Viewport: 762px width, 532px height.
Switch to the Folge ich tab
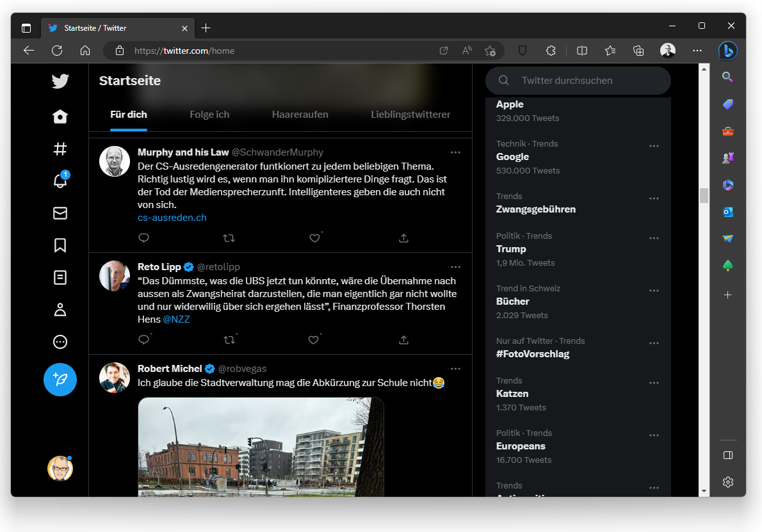(209, 115)
